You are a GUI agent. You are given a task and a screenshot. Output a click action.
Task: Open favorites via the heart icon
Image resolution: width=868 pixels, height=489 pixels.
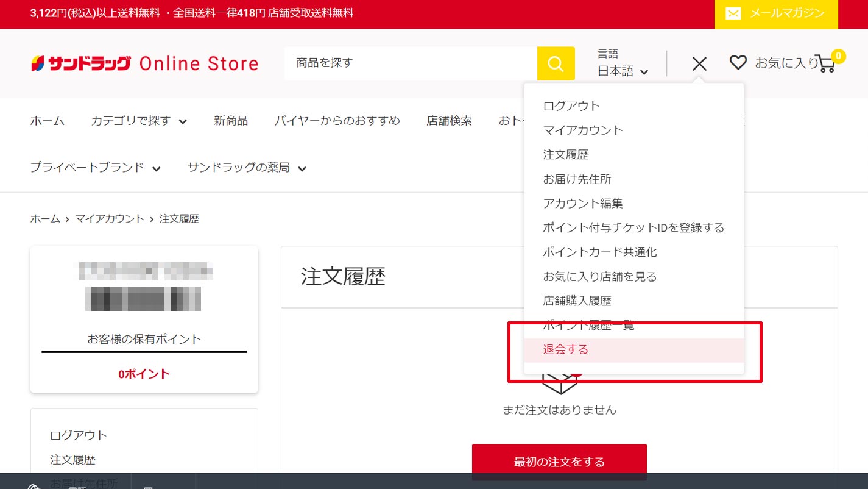click(x=738, y=62)
